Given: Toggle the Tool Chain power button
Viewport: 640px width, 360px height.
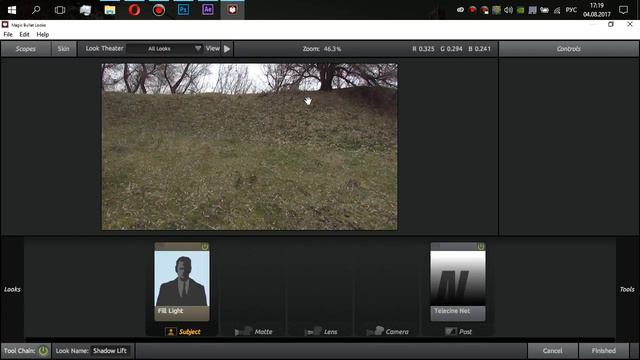Looking at the screenshot, I should (43, 351).
